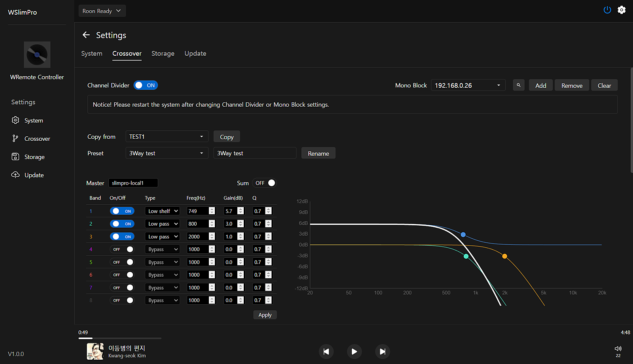Turn off band 1 switch
Screen dimensions: 633x364
122,211
